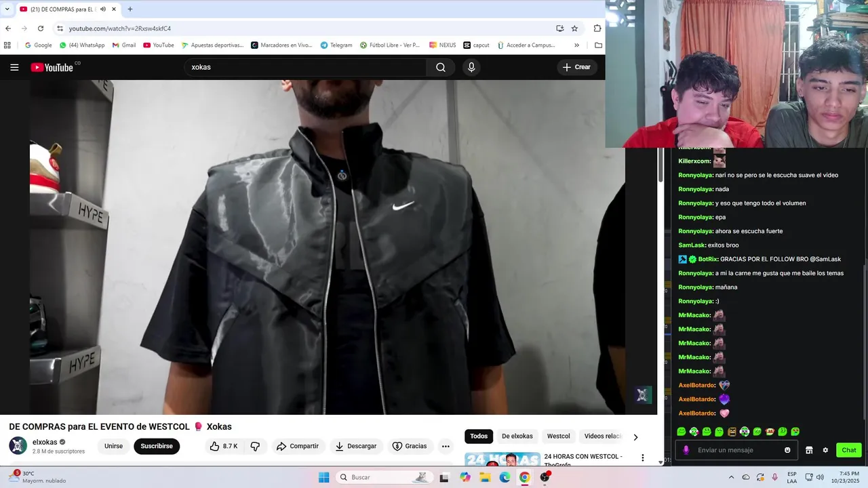Viewport: 868px width, 488px height.
Task: Send a Gracias super thanks
Action: [x=410, y=446]
